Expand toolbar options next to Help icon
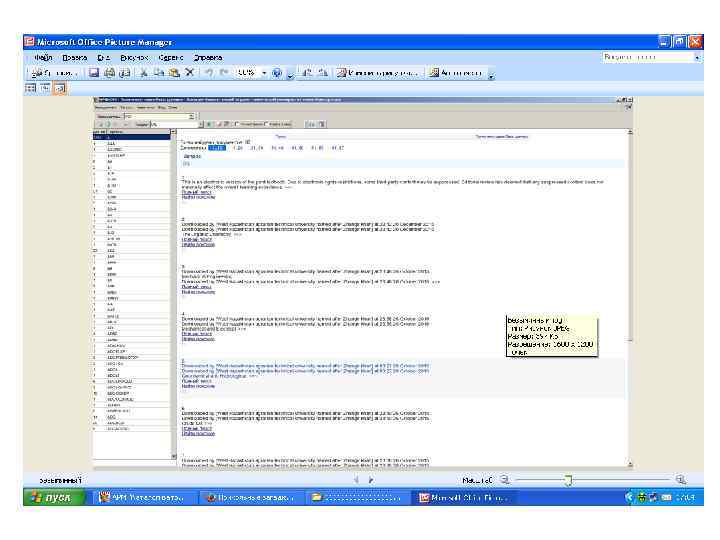Screen dimensions: 720x540 click(290, 73)
